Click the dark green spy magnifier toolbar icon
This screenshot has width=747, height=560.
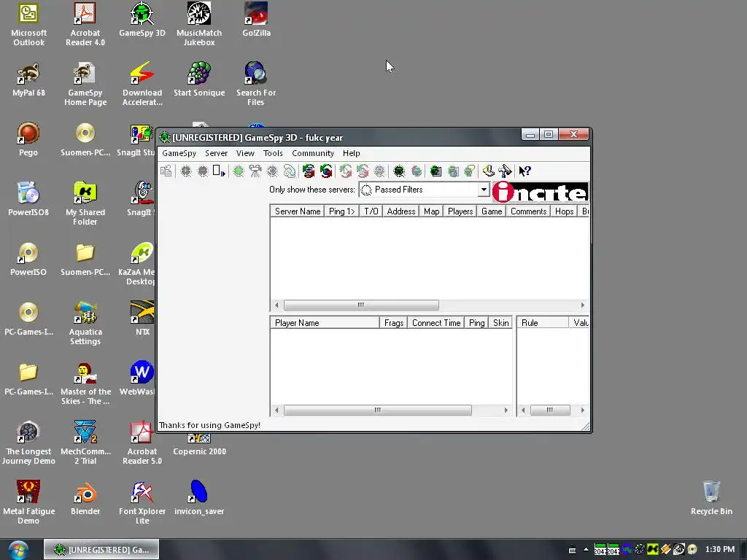[x=399, y=171]
